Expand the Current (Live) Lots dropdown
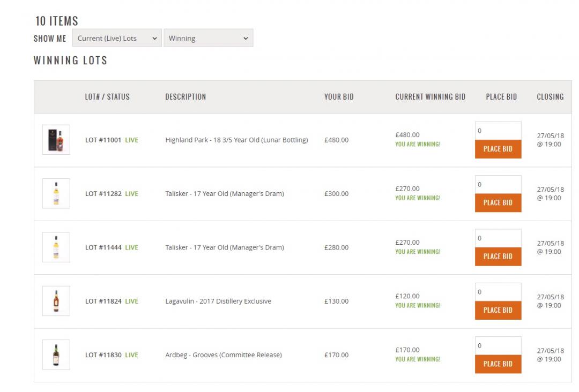The height and width of the screenshot is (392, 579). (117, 38)
